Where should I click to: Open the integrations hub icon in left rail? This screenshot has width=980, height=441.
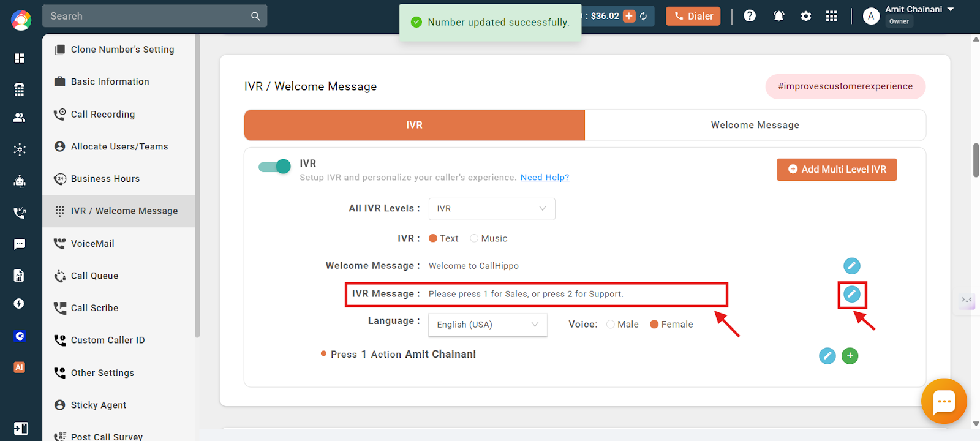20,149
